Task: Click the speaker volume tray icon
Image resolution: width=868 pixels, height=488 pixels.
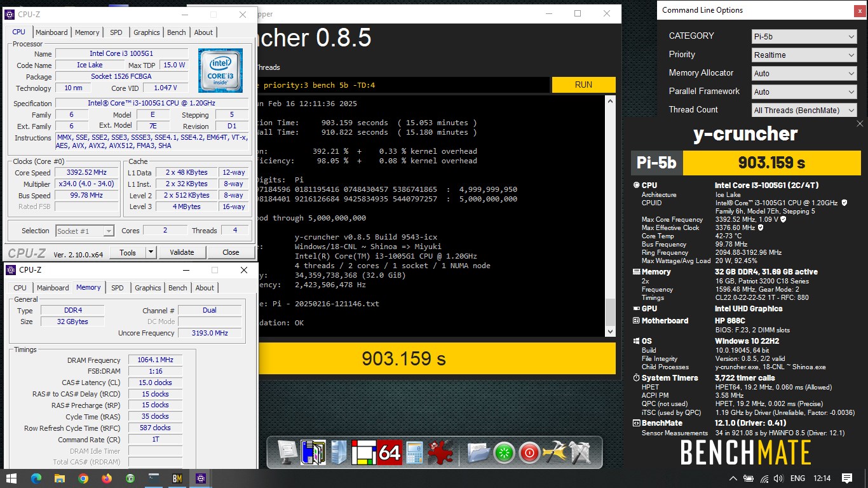Action: (779, 478)
